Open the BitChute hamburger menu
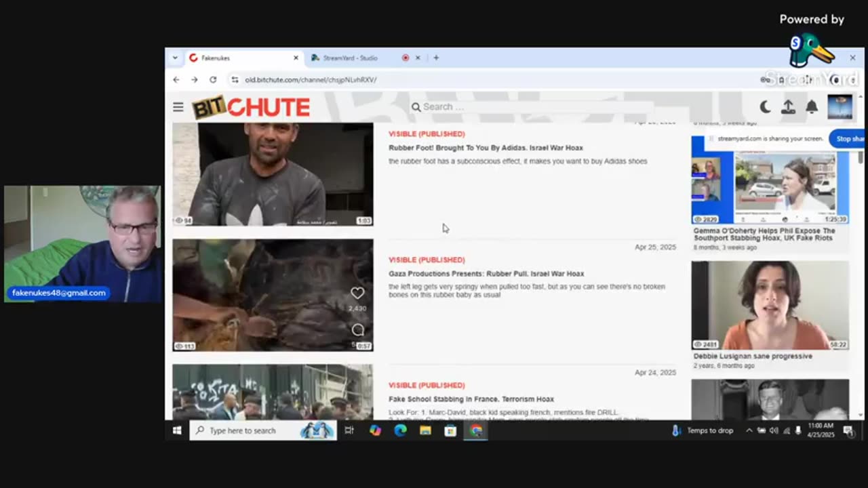The width and height of the screenshot is (868, 488). [178, 107]
